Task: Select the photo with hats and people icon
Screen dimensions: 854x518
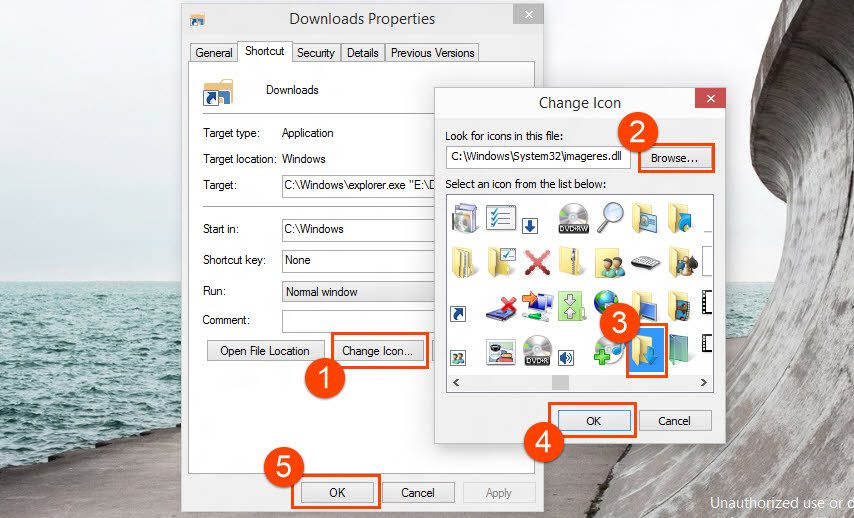Action: coord(501,352)
